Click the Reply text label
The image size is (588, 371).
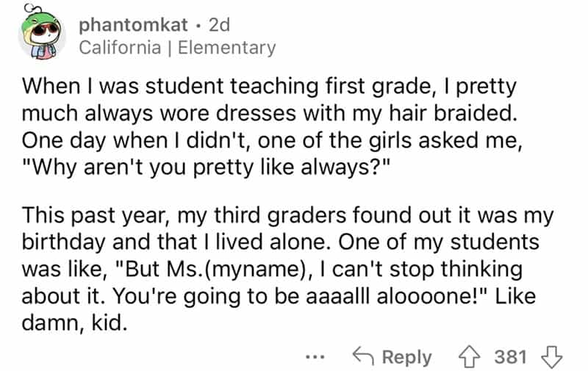pos(406,357)
